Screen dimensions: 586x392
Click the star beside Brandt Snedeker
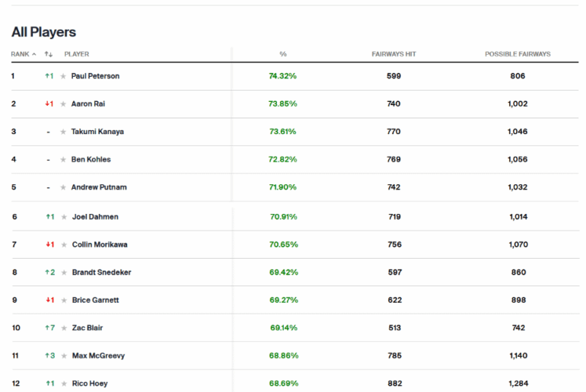coord(64,272)
